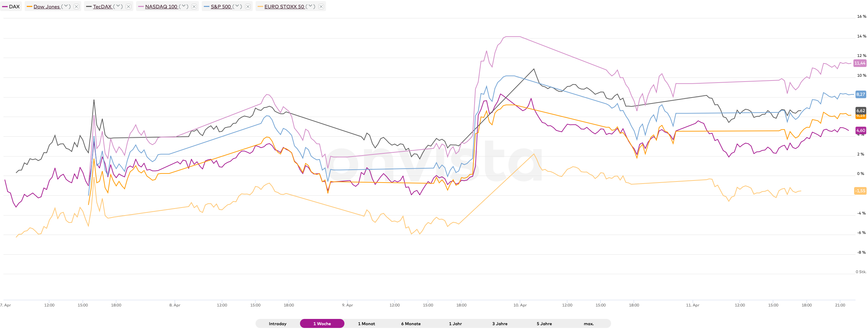Delete EURO STOXX 50 from the legend

click(x=321, y=7)
